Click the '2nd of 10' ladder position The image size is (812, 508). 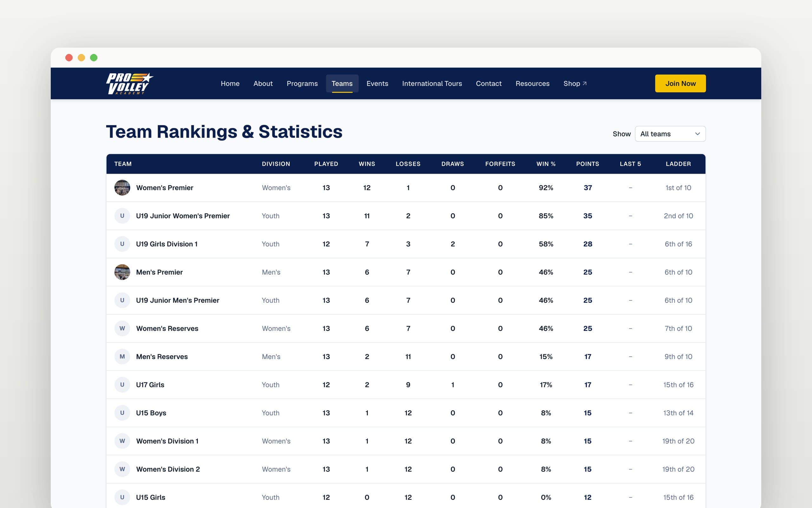click(x=678, y=216)
